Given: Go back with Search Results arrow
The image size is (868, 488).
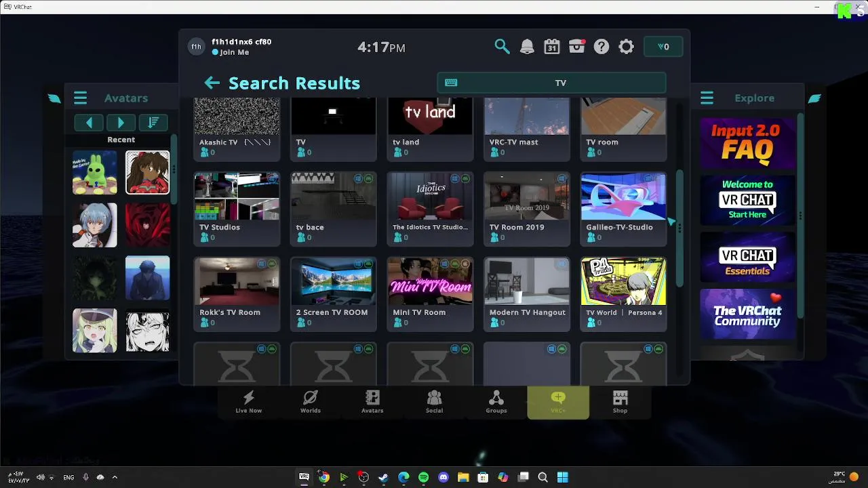Looking at the screenshot, I should pyautogui.click(x=212, y=83).
